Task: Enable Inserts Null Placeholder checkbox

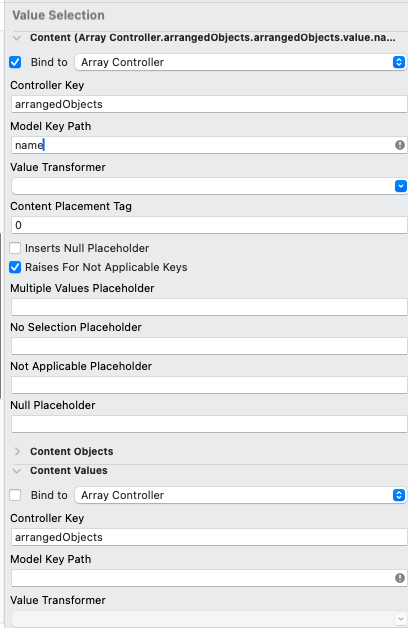Action: coord(15,248)
